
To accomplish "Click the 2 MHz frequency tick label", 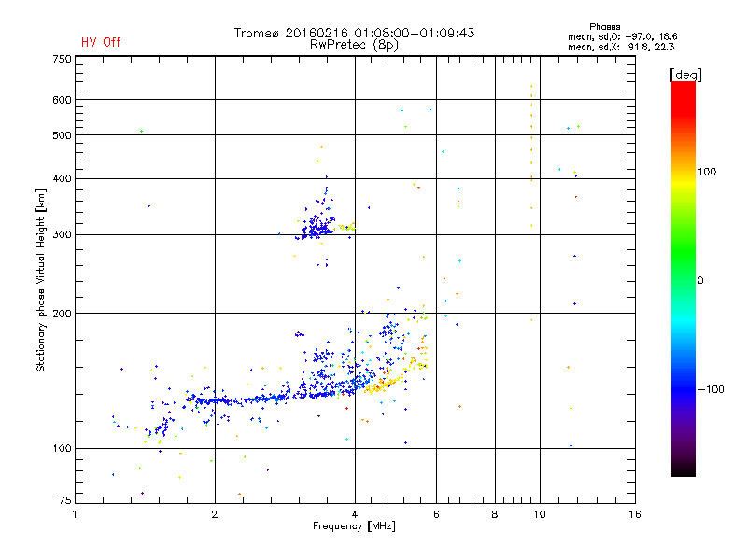I will coord(215,514).
